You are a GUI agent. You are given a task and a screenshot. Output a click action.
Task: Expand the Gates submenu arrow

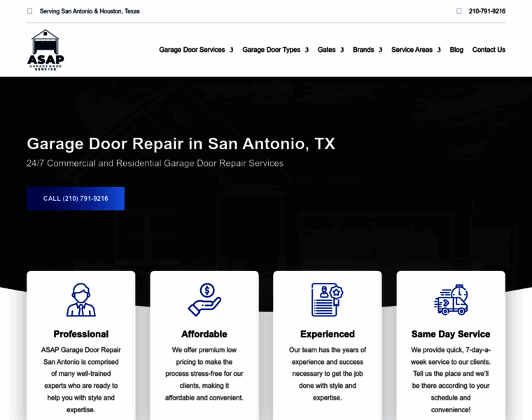click(x=342, y=50)
